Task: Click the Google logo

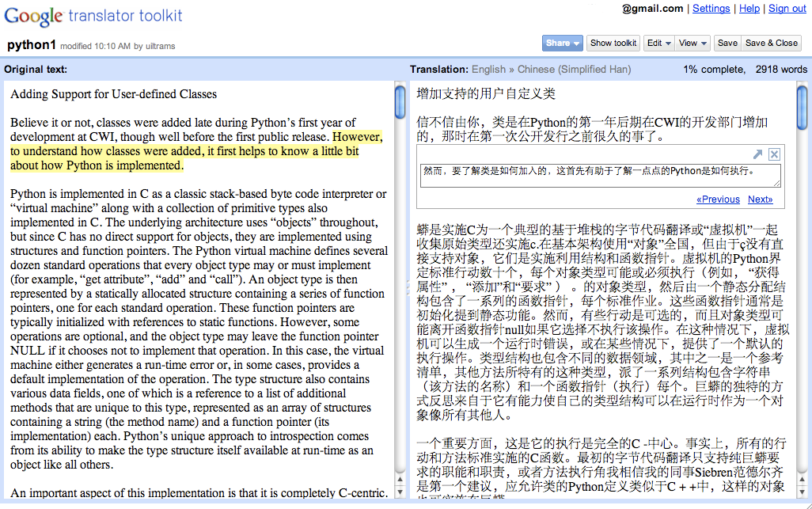Action: (34, 16)
